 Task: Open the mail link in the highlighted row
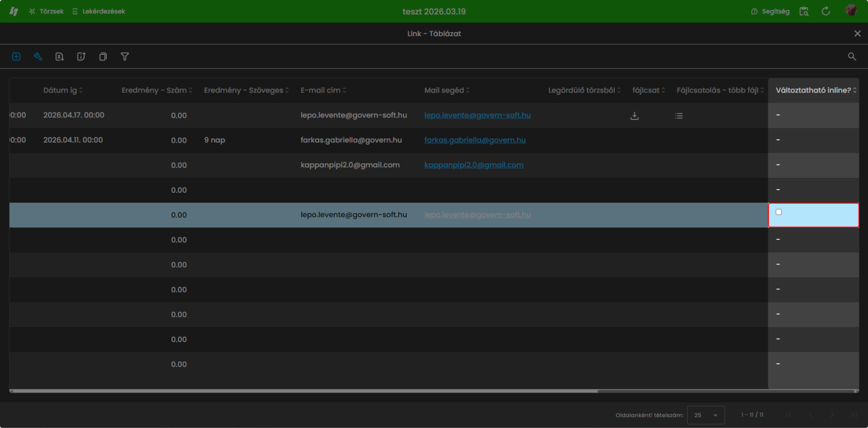click(477, 215)
